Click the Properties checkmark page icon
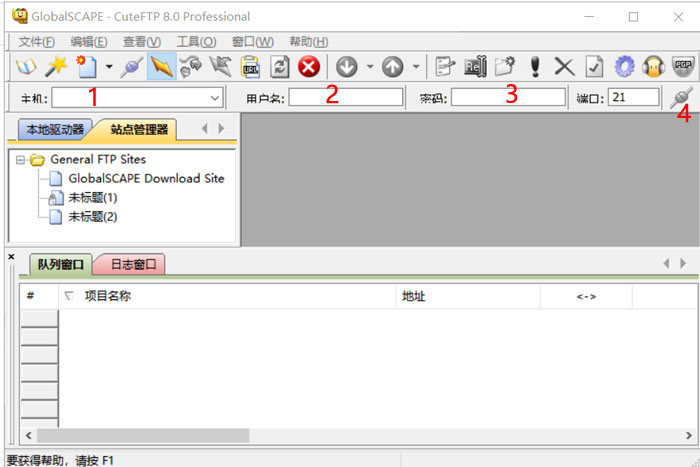The height and width of the screenshot is (467, 700). [594, 67]
